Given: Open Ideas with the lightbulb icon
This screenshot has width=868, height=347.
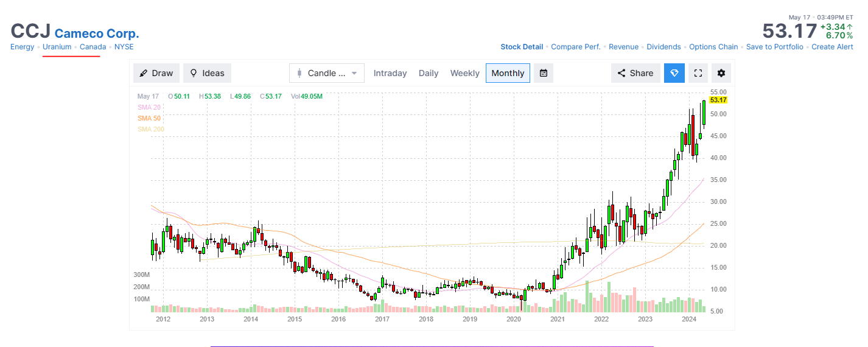Looking at the screenshot, I should (x=207, y=73).
